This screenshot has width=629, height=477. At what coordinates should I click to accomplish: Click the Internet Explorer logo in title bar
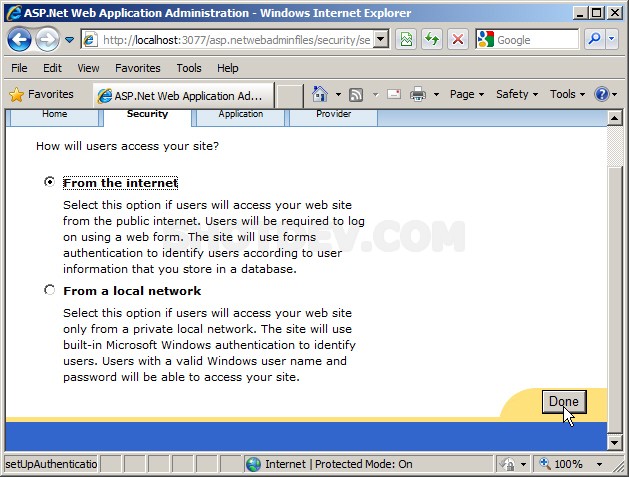14,13
